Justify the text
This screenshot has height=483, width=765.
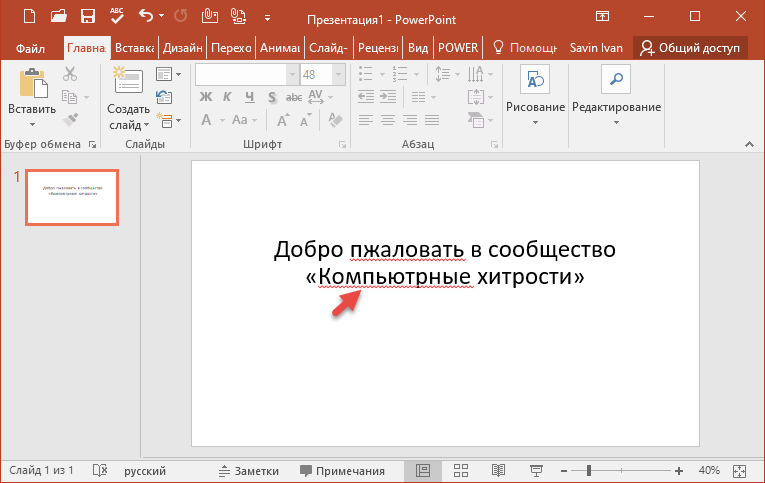(x=432, y=120)
